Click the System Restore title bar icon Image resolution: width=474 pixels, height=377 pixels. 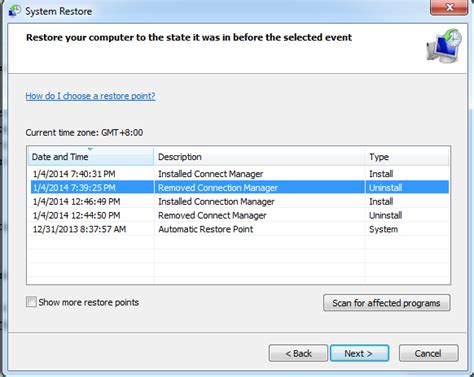point(15,11)
